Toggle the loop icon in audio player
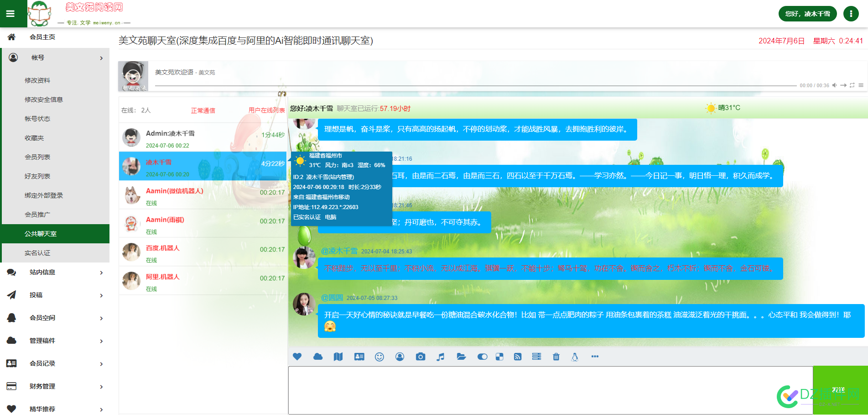 (852, 85)
